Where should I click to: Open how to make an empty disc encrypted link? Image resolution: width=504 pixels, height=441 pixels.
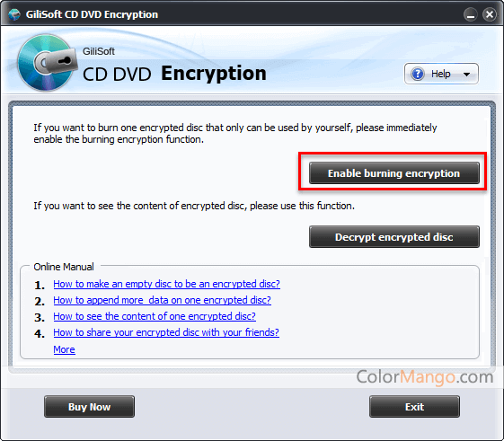[166, 284]
